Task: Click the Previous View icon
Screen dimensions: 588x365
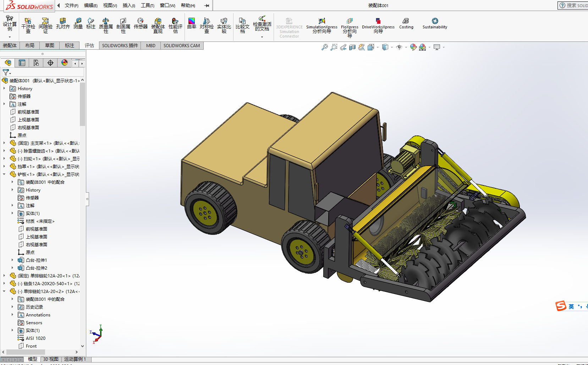Action: (x=343, y=47)
